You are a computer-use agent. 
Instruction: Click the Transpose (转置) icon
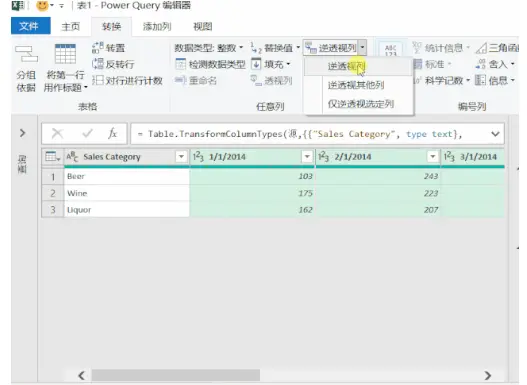(x=97, y=48)
